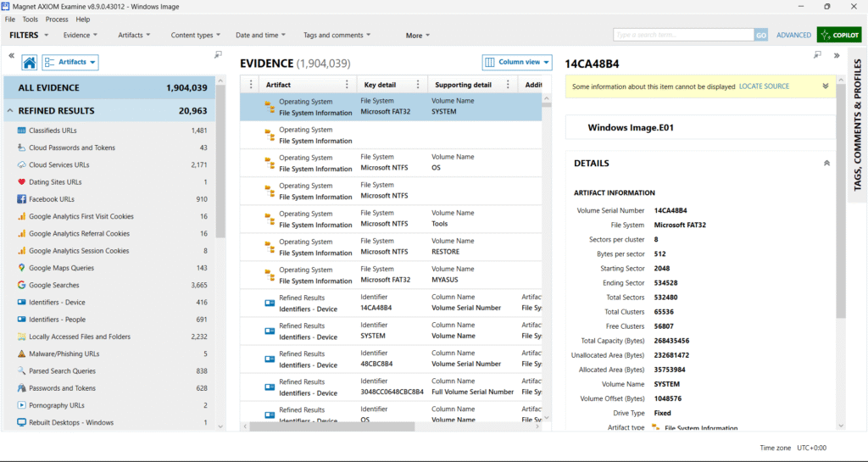Select Google Maps Queries icon

21,268
